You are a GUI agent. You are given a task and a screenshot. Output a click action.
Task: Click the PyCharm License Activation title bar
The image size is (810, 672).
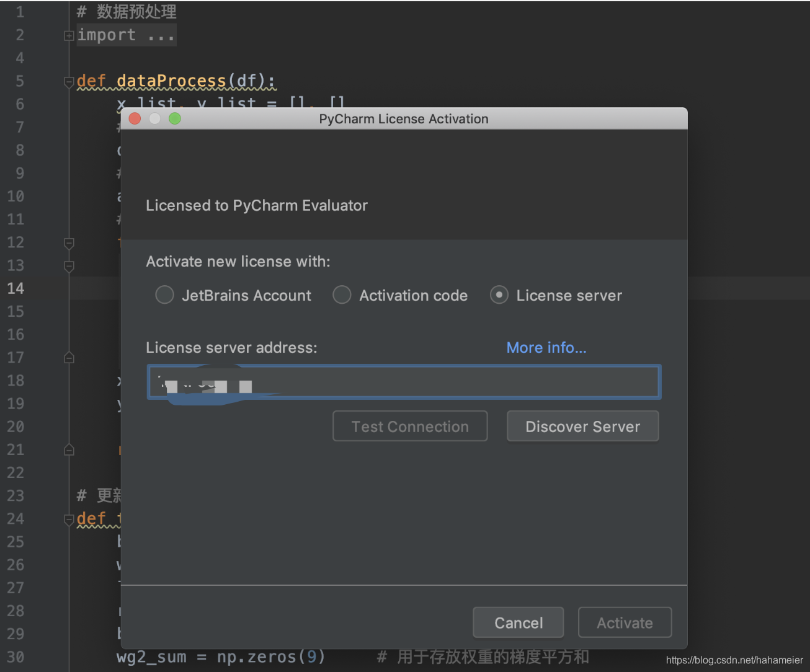point(404,118)
